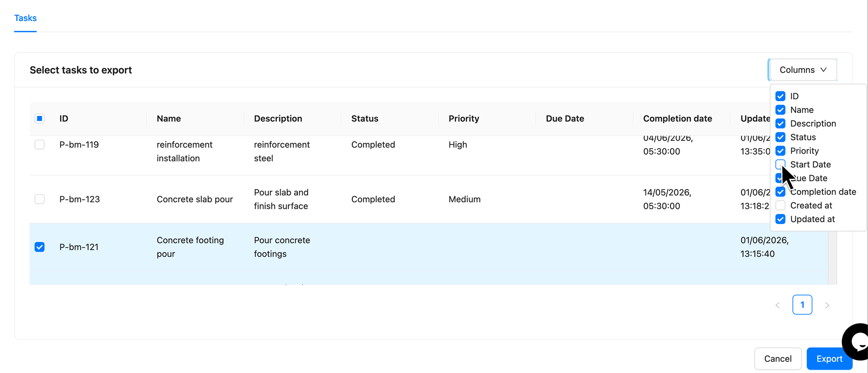
Task: Click task ID P-bm-123
Action: coord(79,199)
